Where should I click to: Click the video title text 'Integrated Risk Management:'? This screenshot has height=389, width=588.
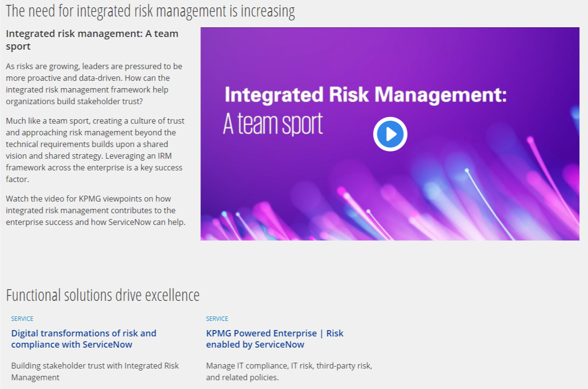366,95
